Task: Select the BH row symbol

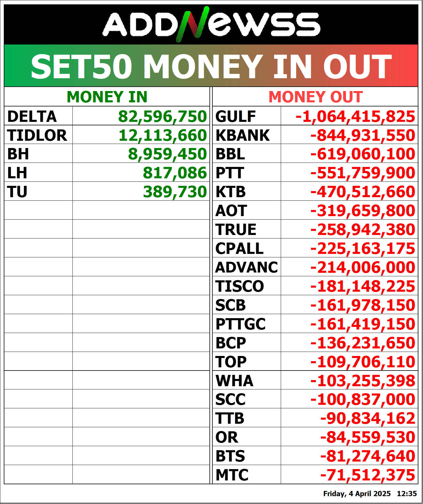Action: click(18, 154)
